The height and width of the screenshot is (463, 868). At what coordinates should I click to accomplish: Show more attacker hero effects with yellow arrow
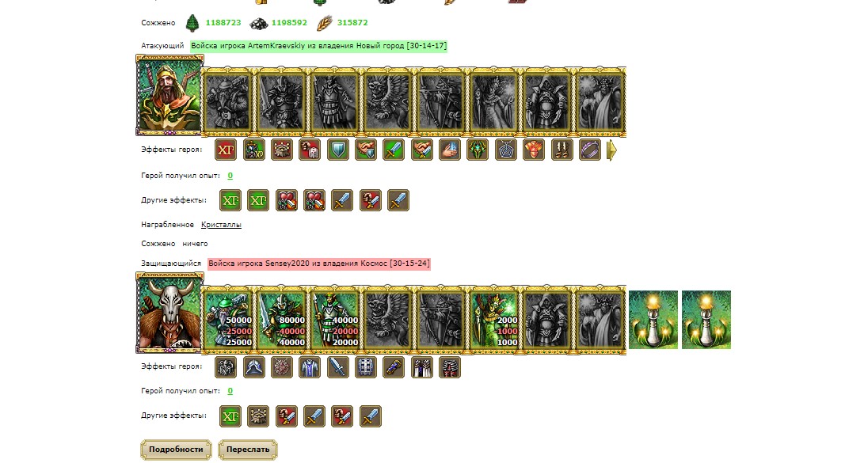[x=611, y=150]
